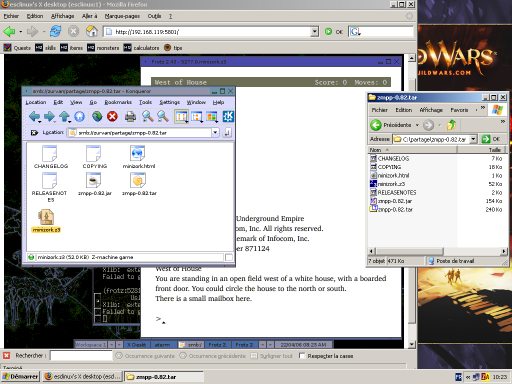
Task: Click Explorer green OK go arrow
Action: point(486,139)
